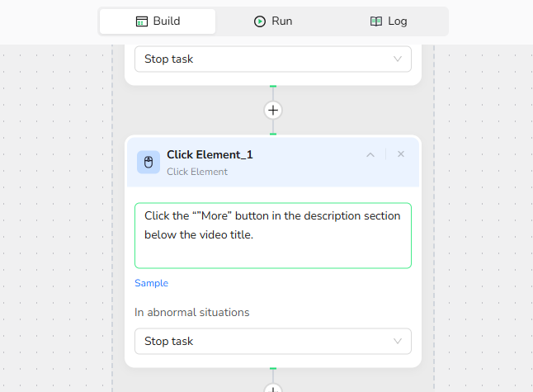Click the upper Stop task dropdown arrow

[398, 59]
